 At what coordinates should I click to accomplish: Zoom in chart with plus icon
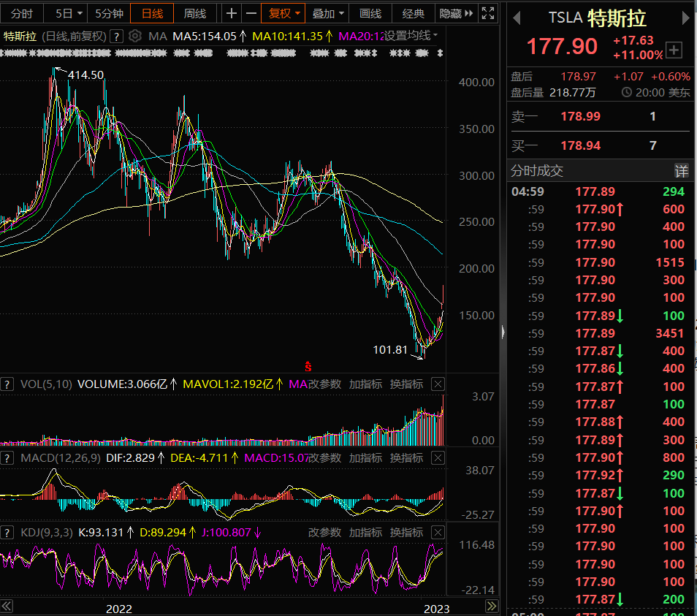pyautogui.click(x=231, y=13)
